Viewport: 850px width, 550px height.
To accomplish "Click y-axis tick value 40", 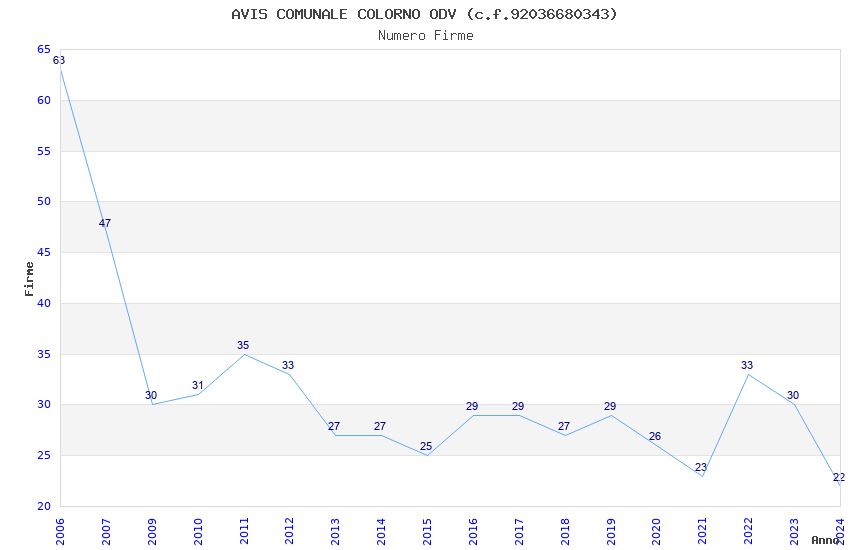I will (44, 303).
